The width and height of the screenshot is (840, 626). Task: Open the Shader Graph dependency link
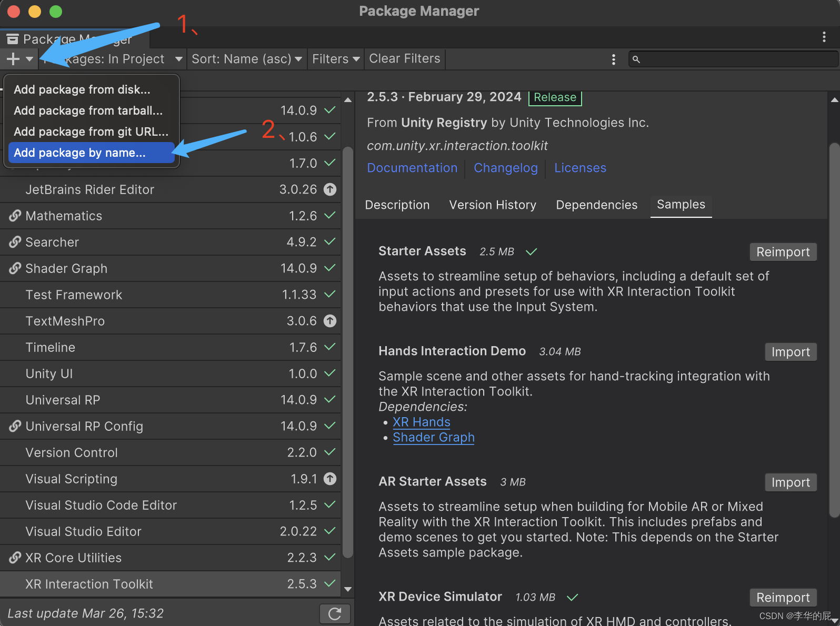(434, 437)
